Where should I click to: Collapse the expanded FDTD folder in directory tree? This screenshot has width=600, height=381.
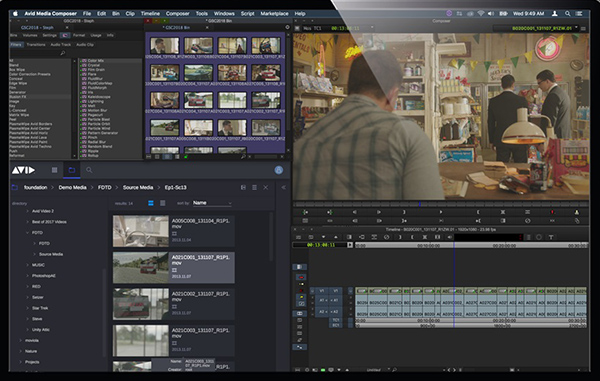click(x=28, y=233)
